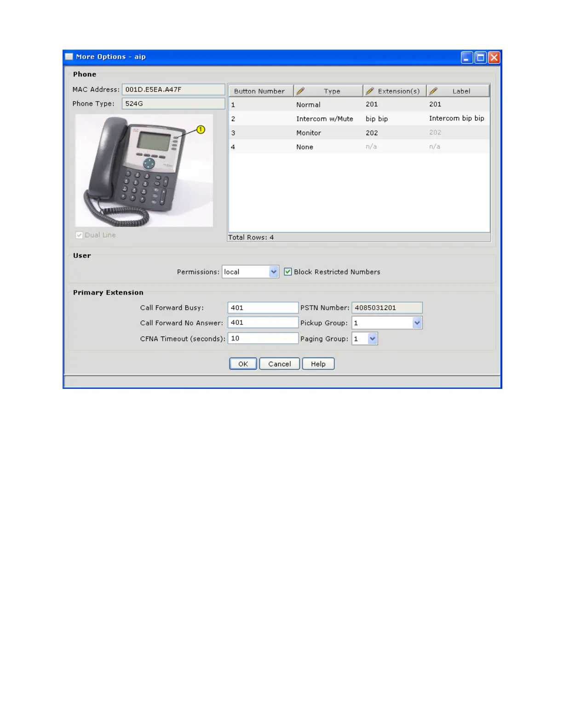This screenshot has height=728, width=563.
Task: Open the Paging Group dropdown
Action: 372,339
